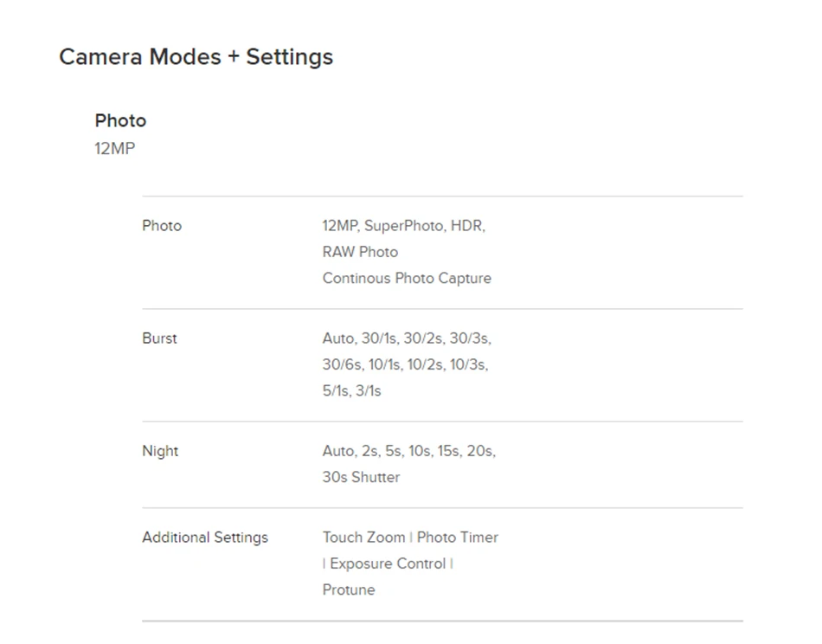
Task: Select "Photo Timer" under Additional Settings
Action: [458, 538]
